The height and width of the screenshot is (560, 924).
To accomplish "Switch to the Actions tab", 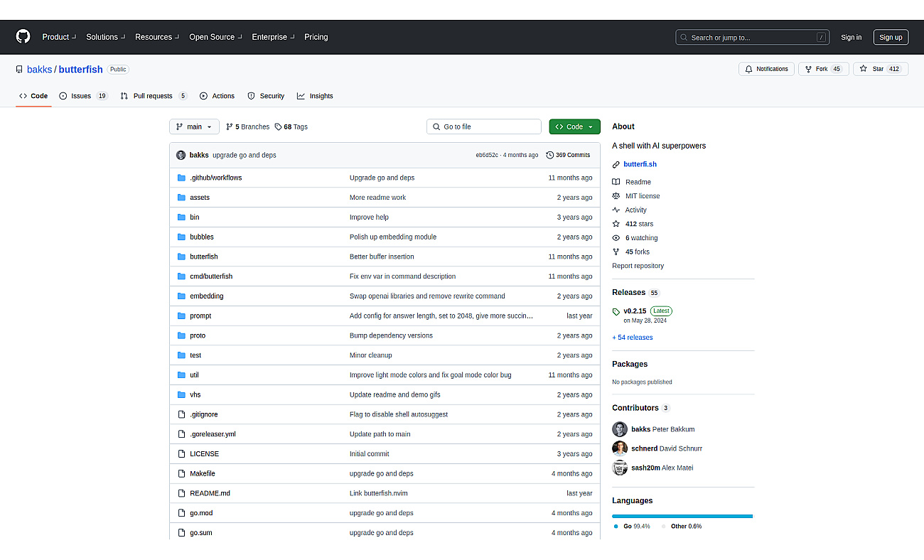I will (x=217, y=96).
